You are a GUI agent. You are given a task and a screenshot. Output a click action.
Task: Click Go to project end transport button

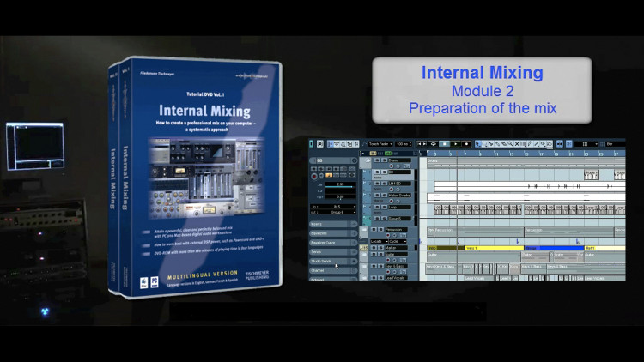(x=425, y=144)
